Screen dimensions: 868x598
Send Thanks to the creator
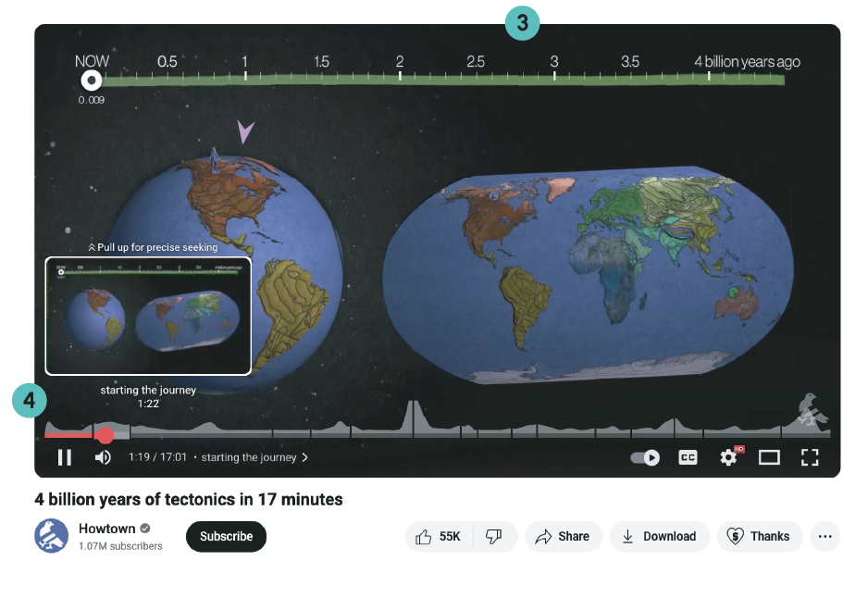pos(759,537)
